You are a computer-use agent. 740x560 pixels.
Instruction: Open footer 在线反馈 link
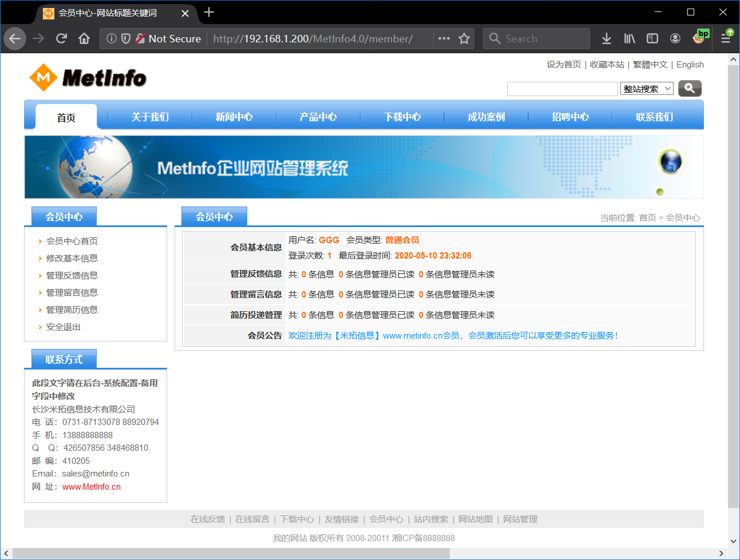click(x=208, y=519)
